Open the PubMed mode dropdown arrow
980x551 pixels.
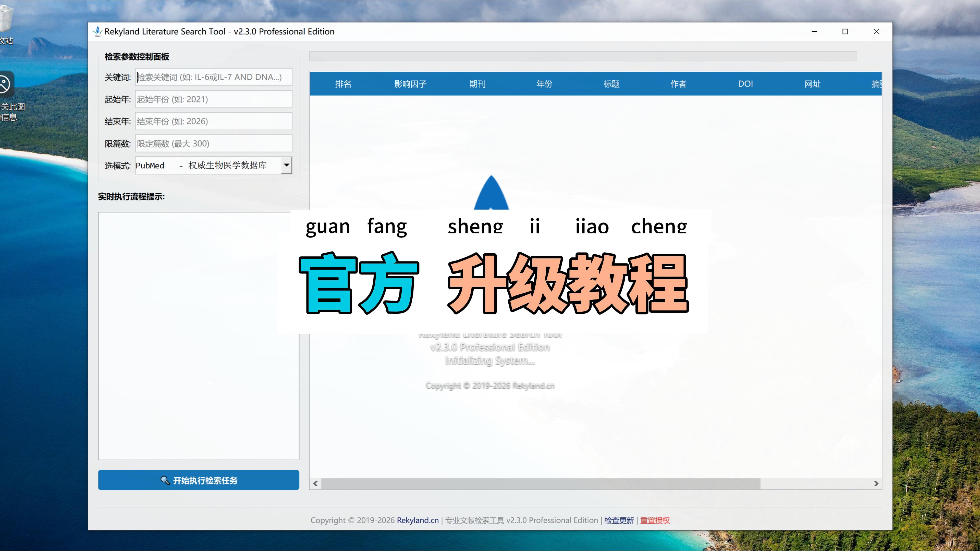pos(286,165)
